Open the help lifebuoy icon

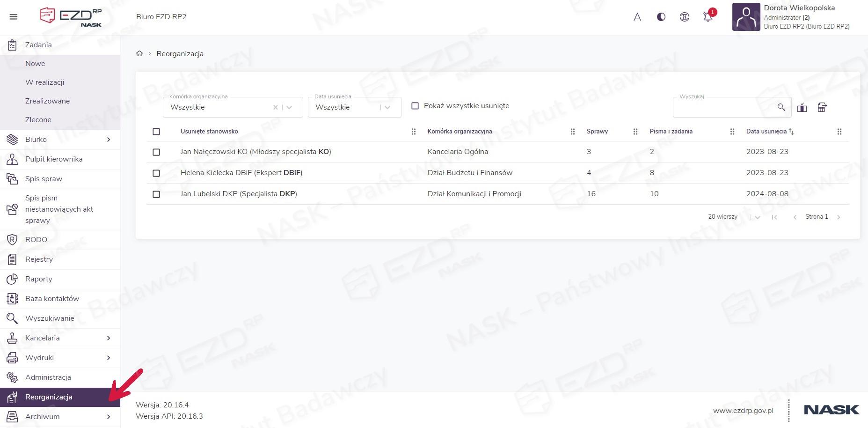684,17
